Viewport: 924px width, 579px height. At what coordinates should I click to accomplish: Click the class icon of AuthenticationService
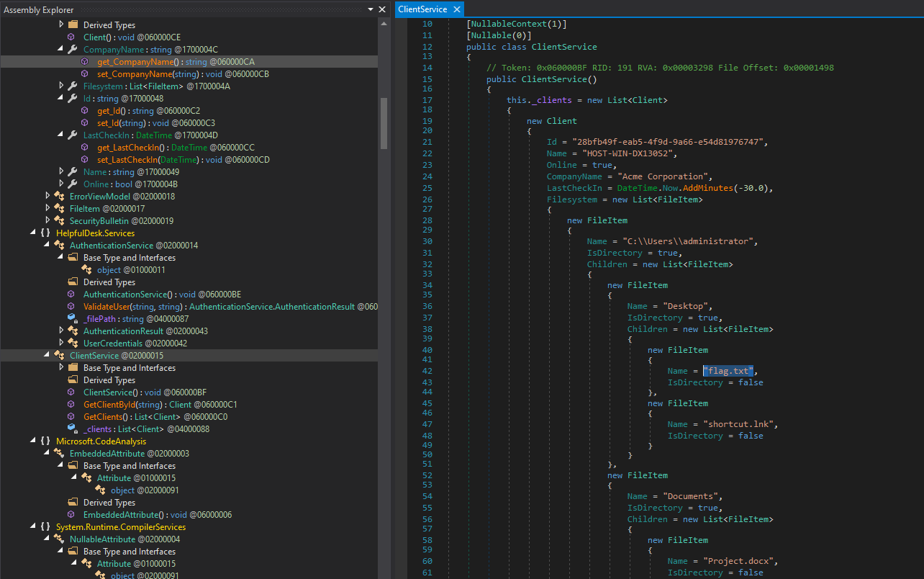59,246
